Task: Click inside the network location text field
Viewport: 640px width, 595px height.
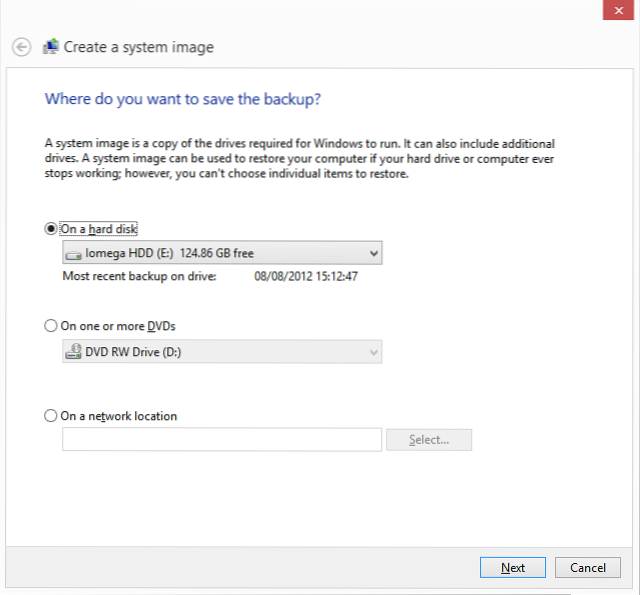Action: click(x=221, y=440)
